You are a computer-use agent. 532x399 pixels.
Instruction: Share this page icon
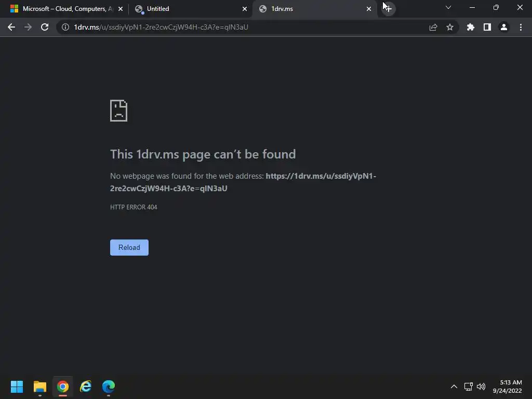click(433, 27)
